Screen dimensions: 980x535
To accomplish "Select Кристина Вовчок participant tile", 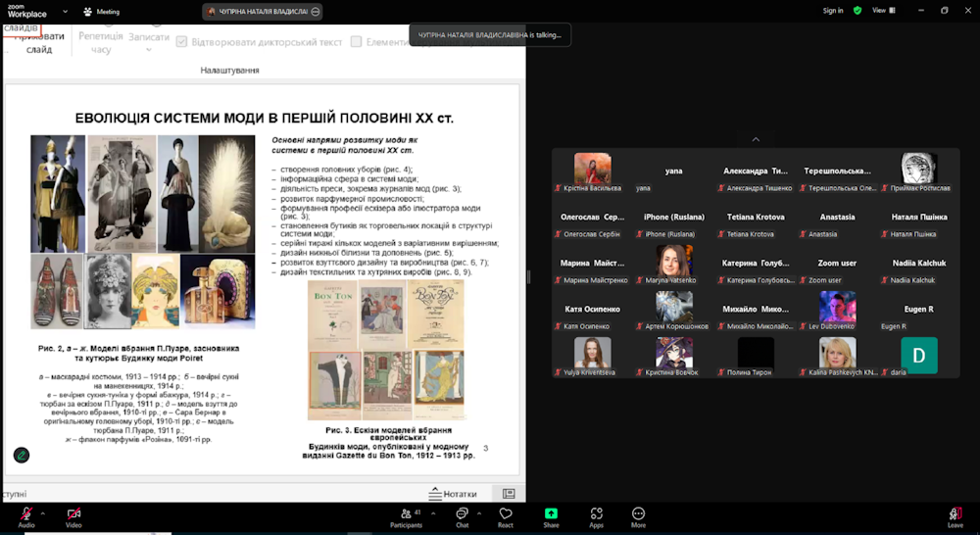I will click(674, 357).
